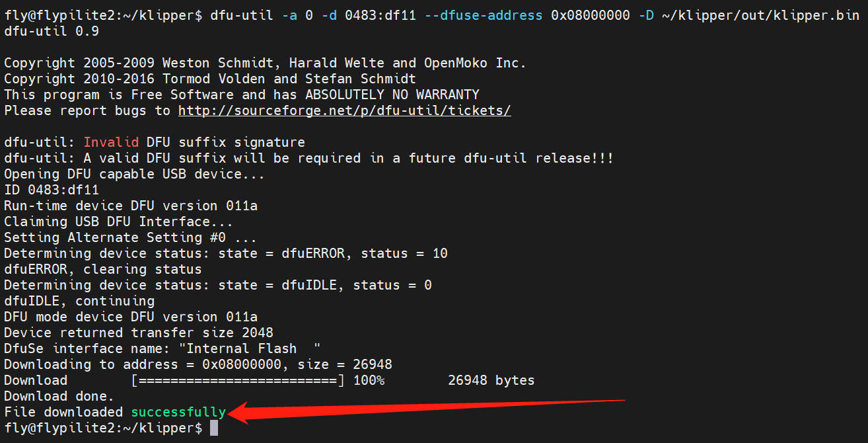Click the klipper.bin file path in the command
The height and width of the screenshot is (443, 868).
coord(757,15)
